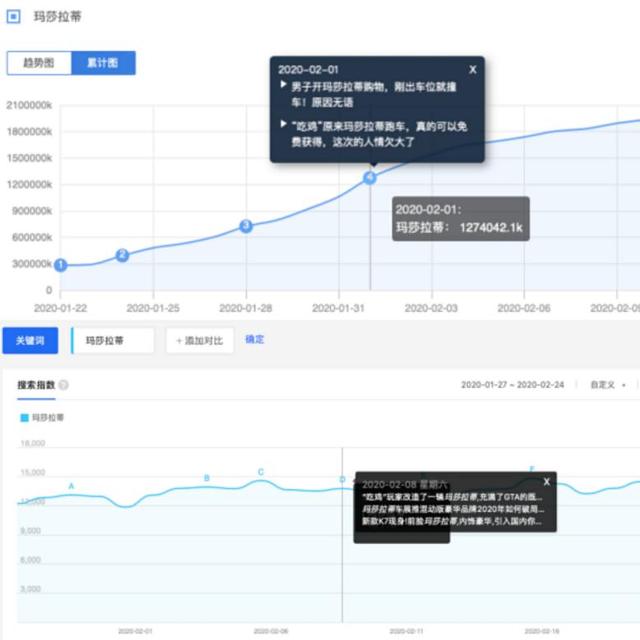Click the 确定 confirm link
The height and width of the screenshot is (640, 640).
pyautogui.click(x=255, y=339)
